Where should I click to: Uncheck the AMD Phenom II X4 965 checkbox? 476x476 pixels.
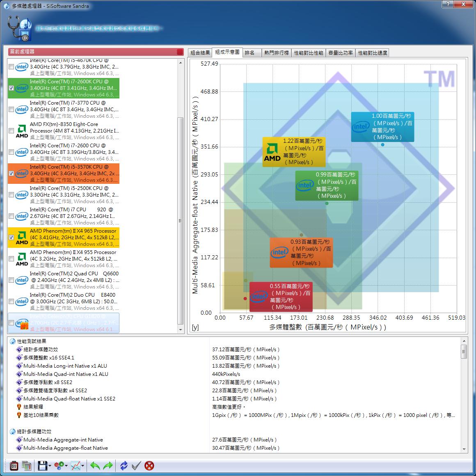[x=11, y=238]
